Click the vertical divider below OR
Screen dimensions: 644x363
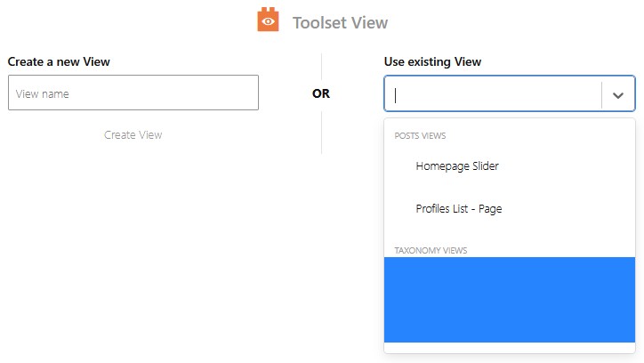pyautogui.click(x=321, y=132)
